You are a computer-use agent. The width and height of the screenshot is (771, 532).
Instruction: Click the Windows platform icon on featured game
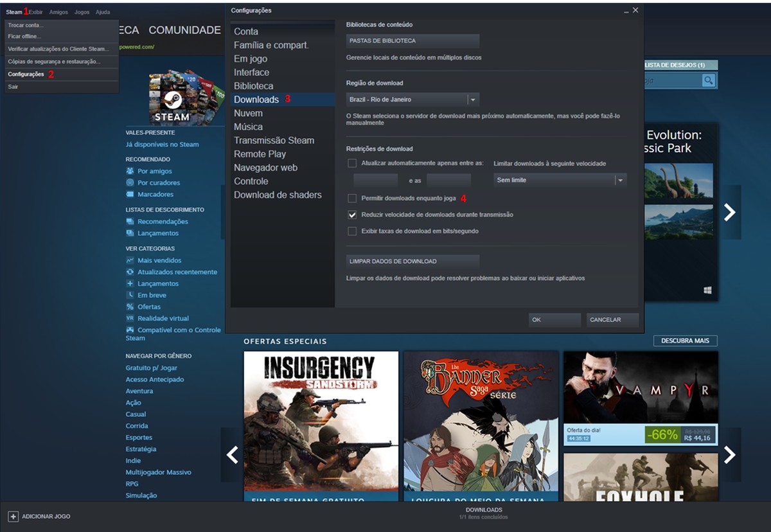(707, 290)
